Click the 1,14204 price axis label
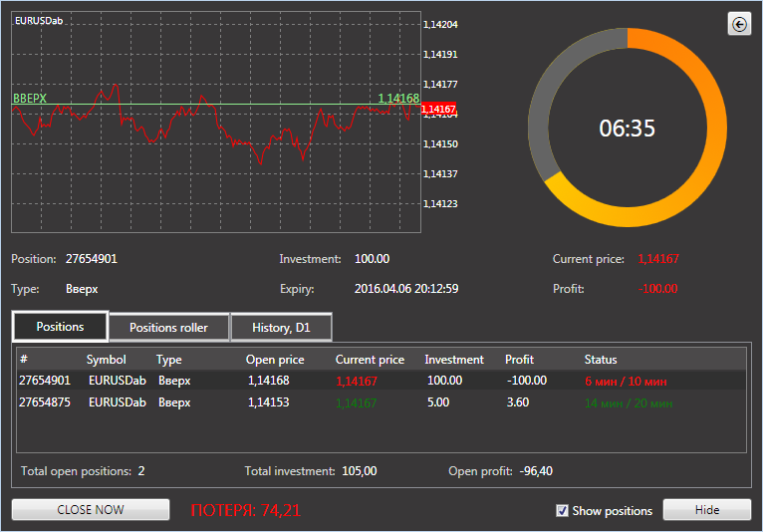 coord(440,24)
